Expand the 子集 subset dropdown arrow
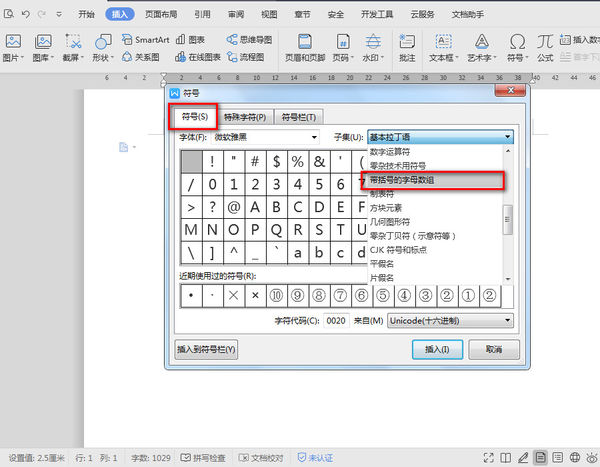Screen dimensions: 600x467 pyautogui.click(x=507, y=137)
